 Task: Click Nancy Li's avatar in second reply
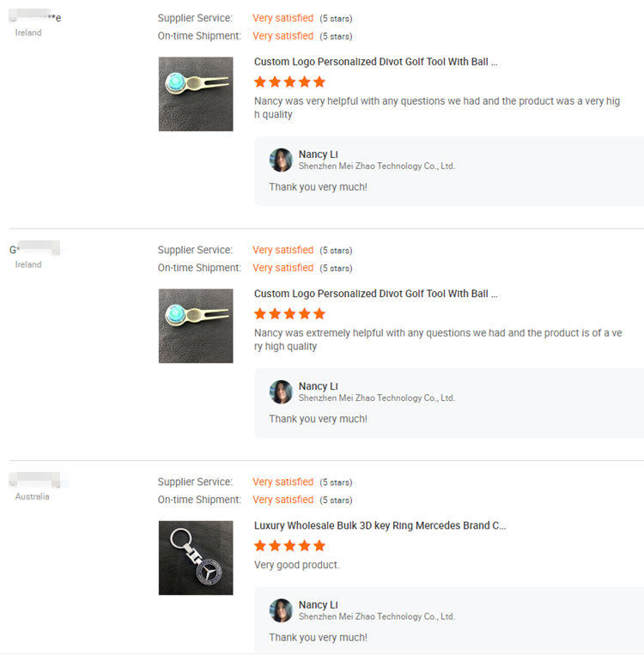[x=281, y=391]
